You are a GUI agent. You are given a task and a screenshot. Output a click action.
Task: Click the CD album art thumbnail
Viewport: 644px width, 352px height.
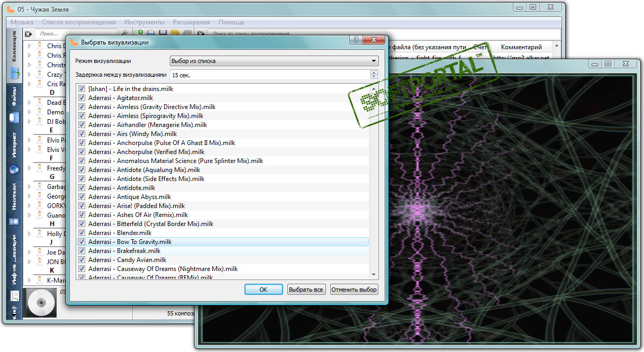coord(41,303)
